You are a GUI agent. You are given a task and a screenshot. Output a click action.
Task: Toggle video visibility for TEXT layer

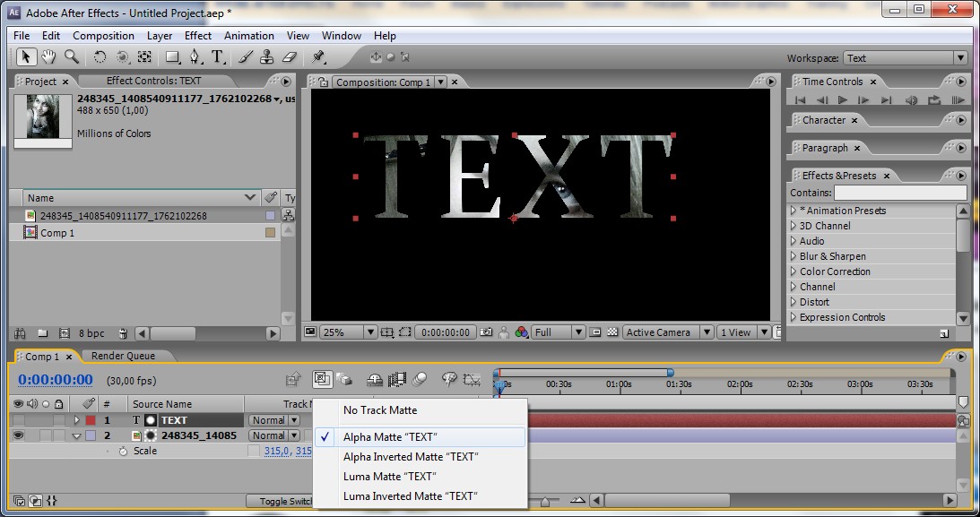pyautogui.click(x=19, y=420)
